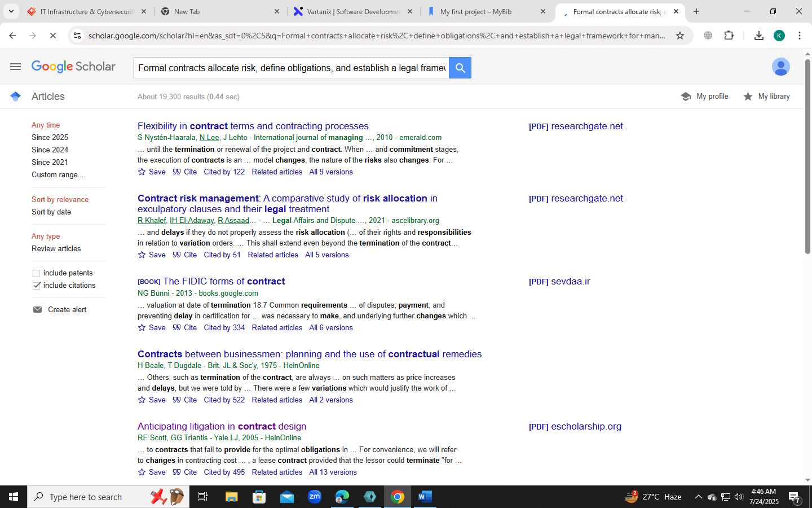Go back to the previous page
The height and width of the screenshot is (508, 812).
click(x=12, y=36)
